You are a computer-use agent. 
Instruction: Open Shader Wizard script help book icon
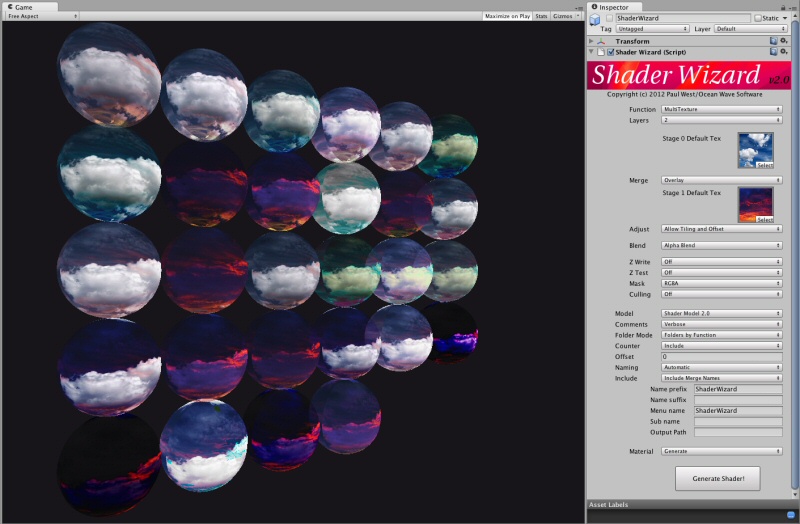click(x=773, y=52)
